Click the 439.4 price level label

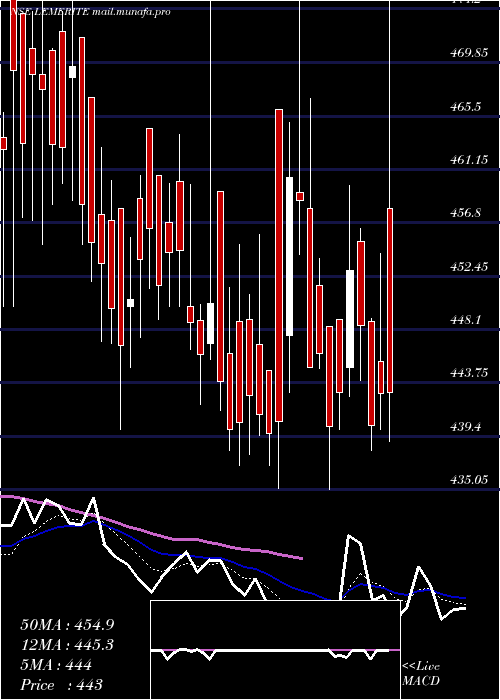pyautogui.click(x=466, y=427)
